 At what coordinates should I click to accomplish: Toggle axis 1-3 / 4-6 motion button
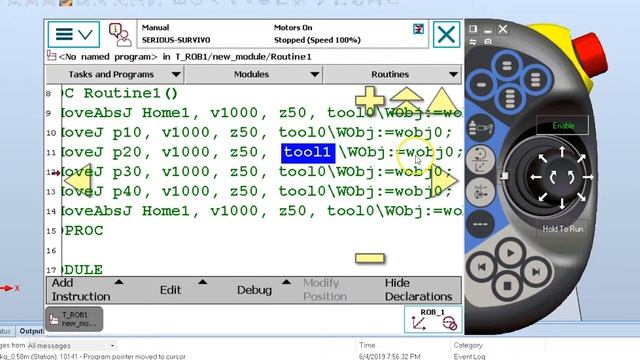point(480,192)
